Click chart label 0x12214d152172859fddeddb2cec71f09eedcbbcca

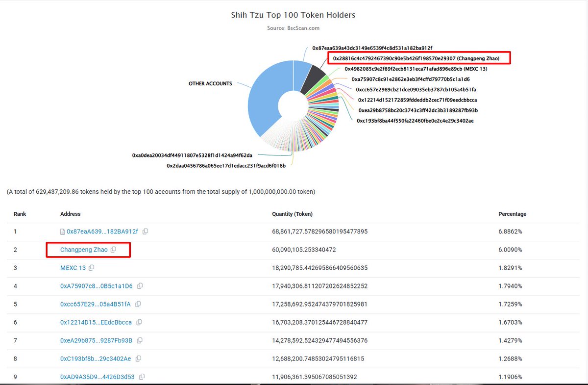418,100
